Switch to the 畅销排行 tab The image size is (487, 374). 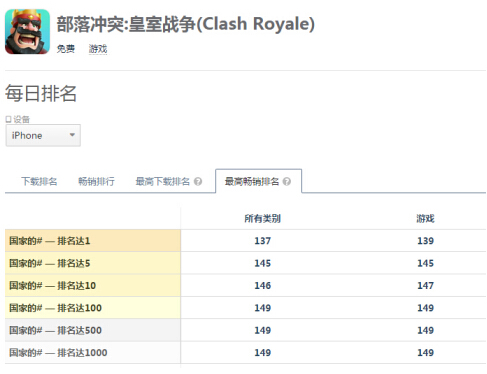96,181
